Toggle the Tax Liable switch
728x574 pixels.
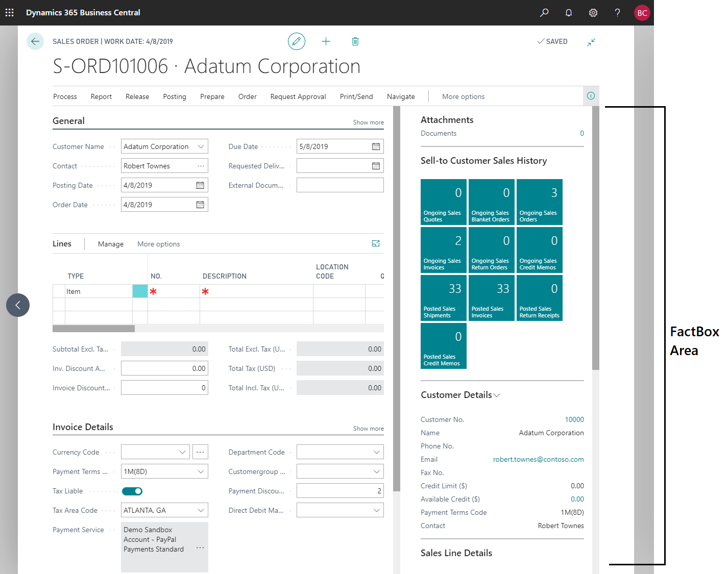point(132,491)
